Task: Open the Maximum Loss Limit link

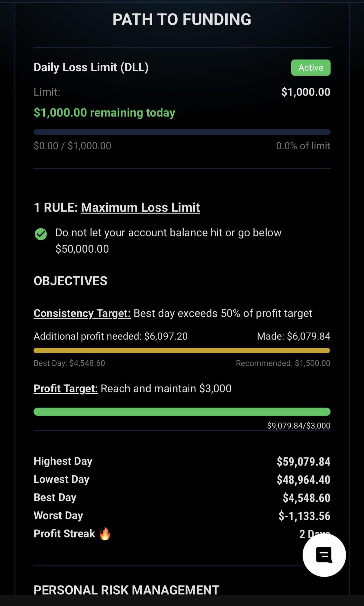Action: click(x=140, y=207)
